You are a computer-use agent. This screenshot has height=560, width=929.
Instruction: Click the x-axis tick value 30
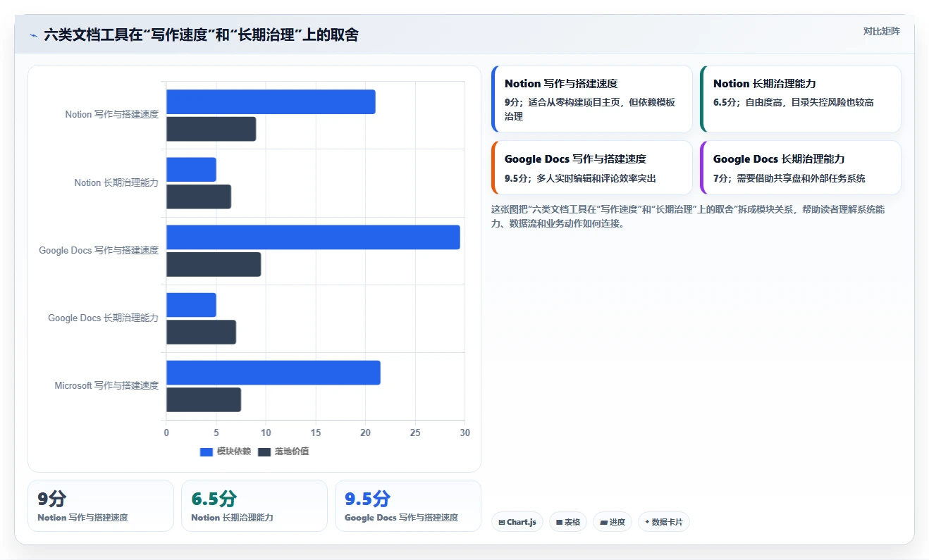(464, 433)
